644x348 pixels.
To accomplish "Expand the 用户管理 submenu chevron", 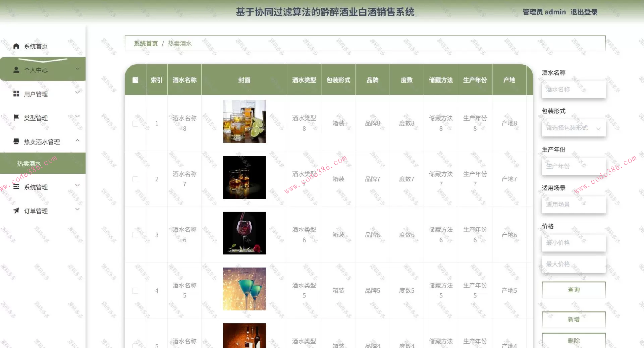I will point(77,92).
